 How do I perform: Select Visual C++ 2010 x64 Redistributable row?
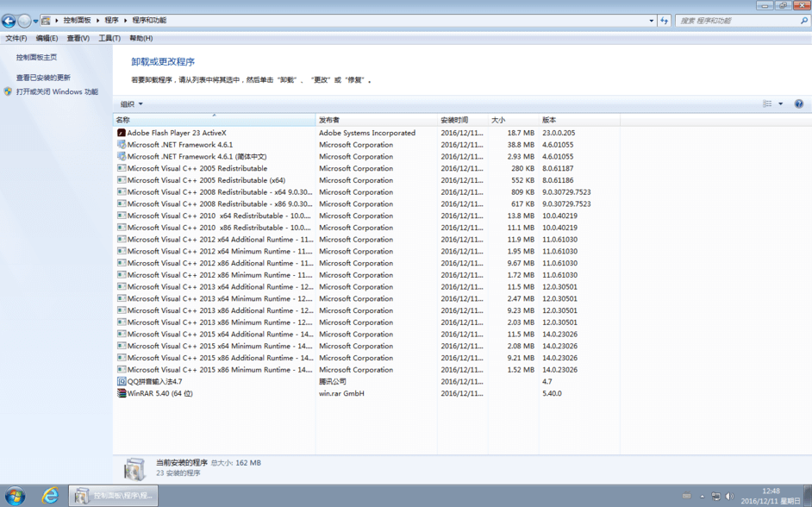[x=368, y=216]
